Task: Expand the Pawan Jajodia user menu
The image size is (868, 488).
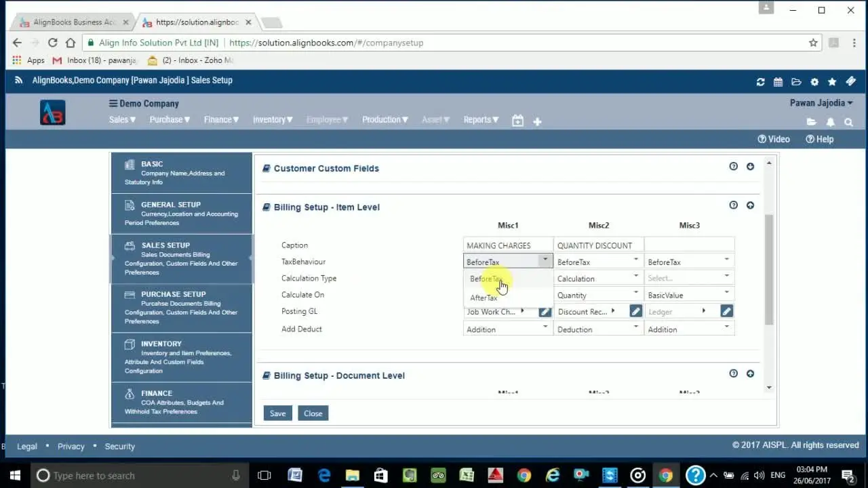Action: (x=821, y=103)
